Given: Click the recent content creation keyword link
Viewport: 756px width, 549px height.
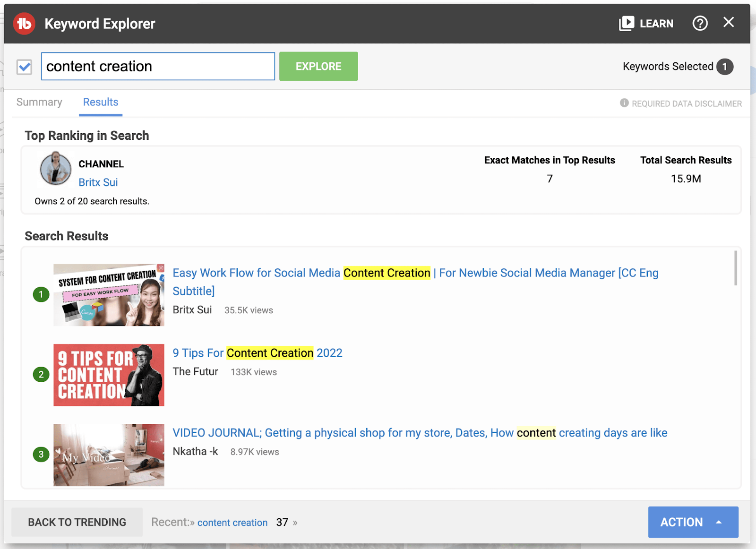Looking at the screenshot, I should click(232, 523).
